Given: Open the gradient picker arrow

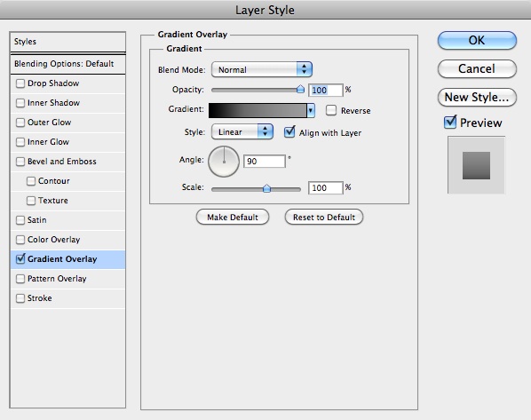Looking at the screenshot, I should tap(310, 110).
